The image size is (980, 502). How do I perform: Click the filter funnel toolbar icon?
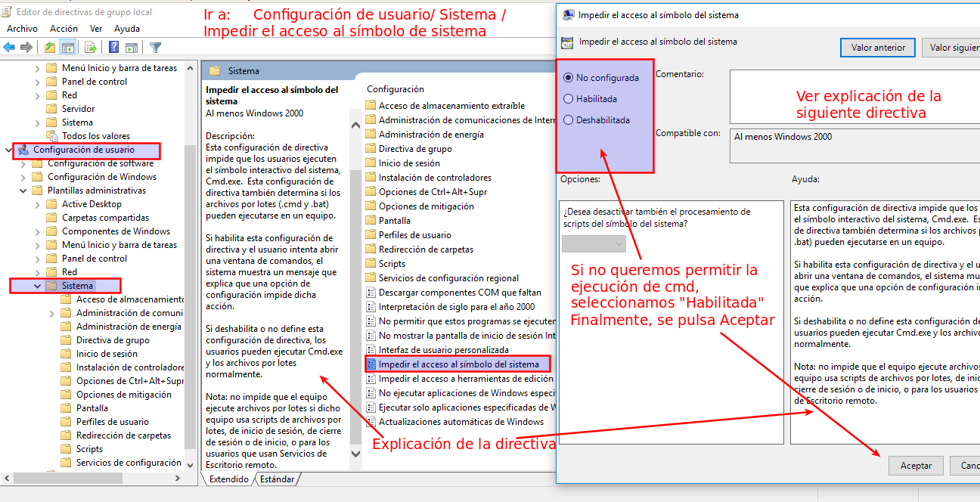(155, 48)
